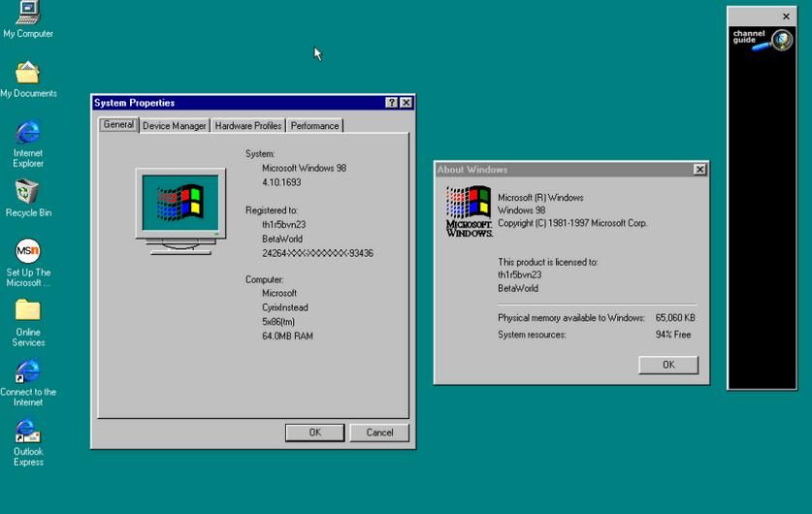Click the 'System:' label in System Properties

260,154
